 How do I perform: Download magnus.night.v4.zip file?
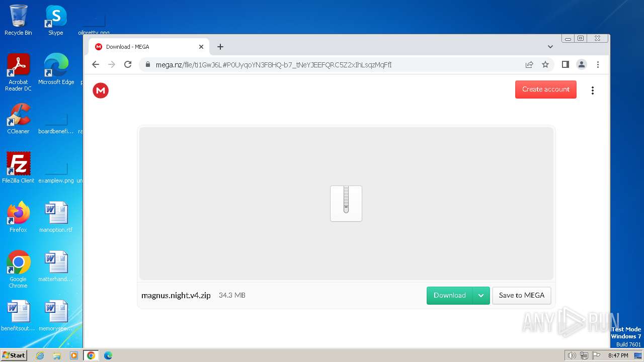click(450, 296)
